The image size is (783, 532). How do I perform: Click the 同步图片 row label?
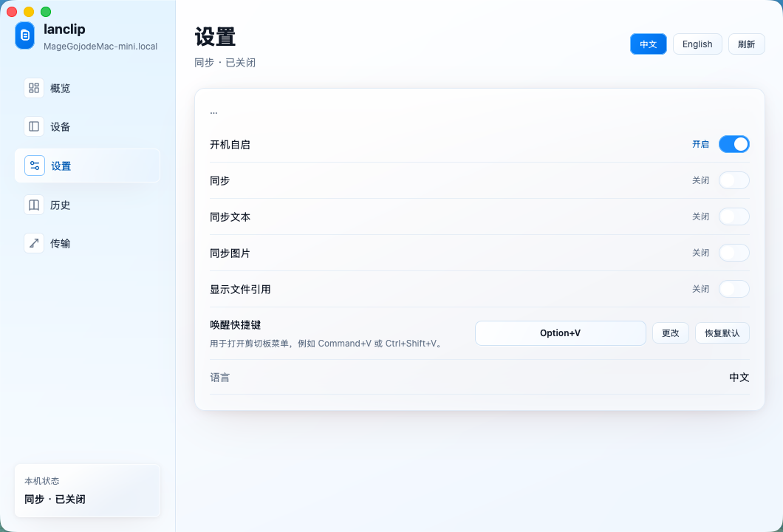(230, 253)
